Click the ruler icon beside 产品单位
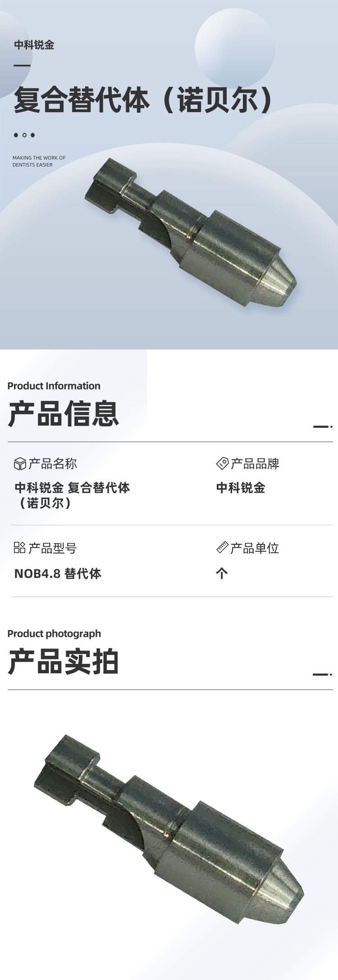The image size is (338, 980). 222,547
